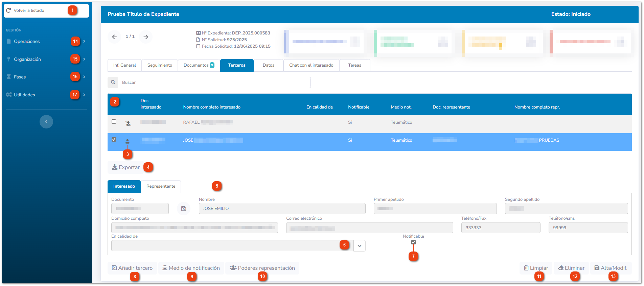Image resolution: width=644 pixels, height=286 pixels.
Task: Click the Notificable column header
Action: point(359,107)
